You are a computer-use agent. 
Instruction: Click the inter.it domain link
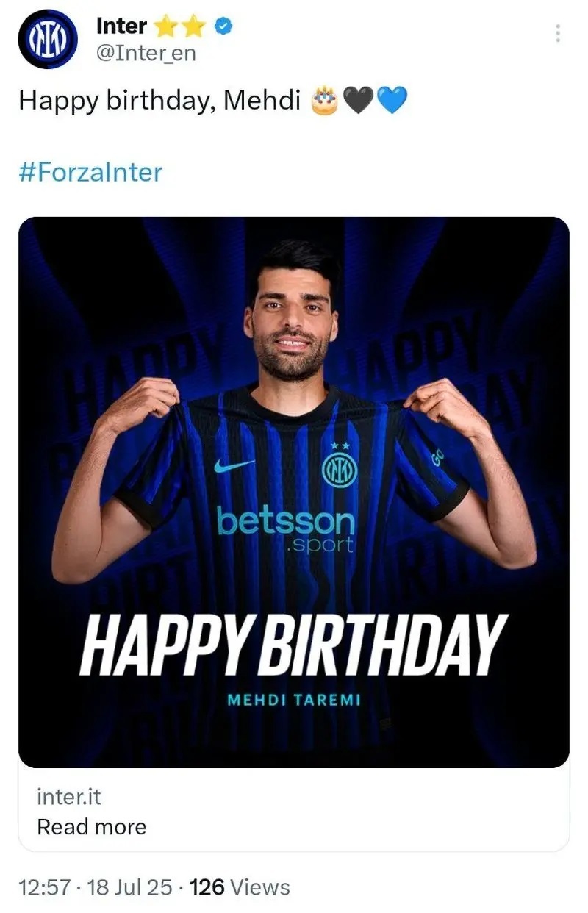coord(68,795)
